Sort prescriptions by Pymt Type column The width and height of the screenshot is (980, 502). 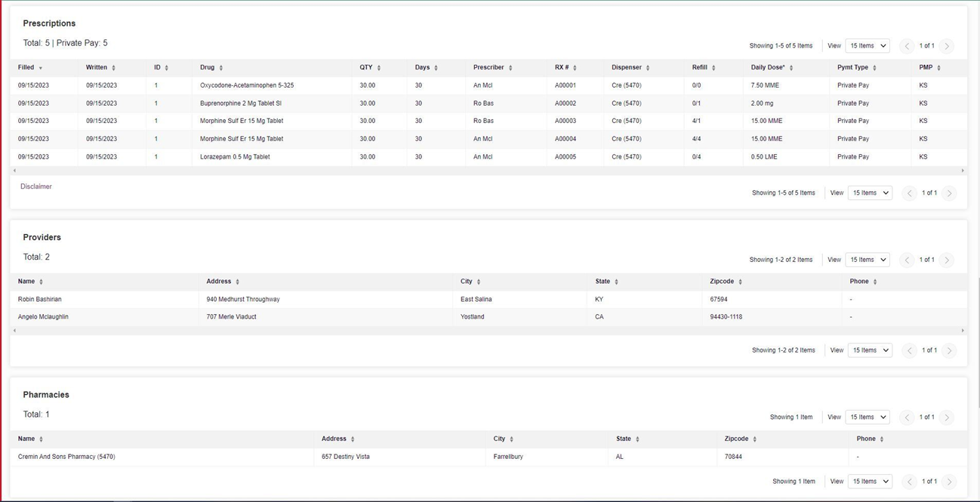click(x=857, y=68)
